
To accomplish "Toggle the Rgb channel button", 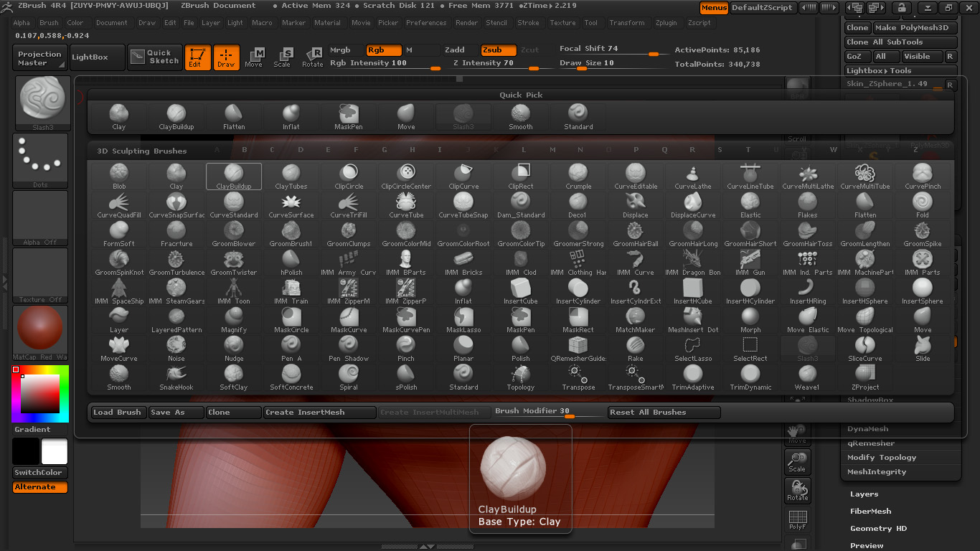I will click(384, 50).
